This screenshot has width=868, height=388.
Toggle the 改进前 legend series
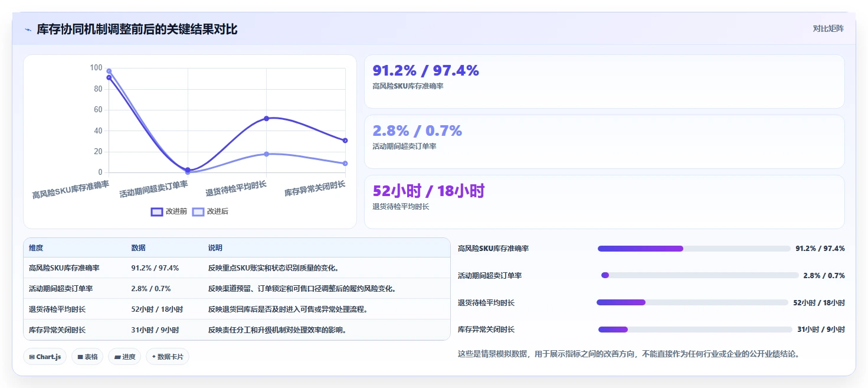coord(169,211)
